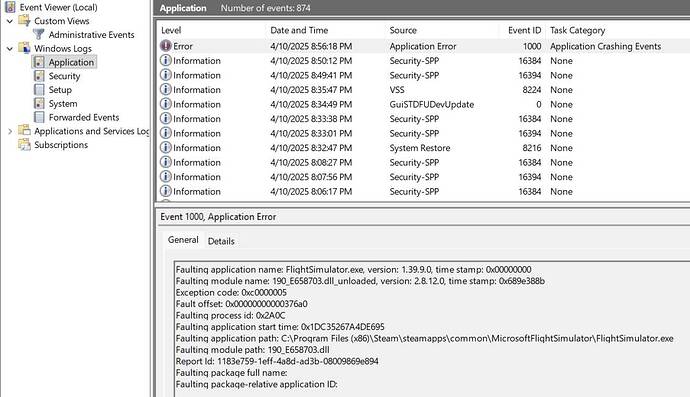Viewport: 690px width, 397px height.
Task: Collapse the Windows Logs tree node
Action: 10,48
